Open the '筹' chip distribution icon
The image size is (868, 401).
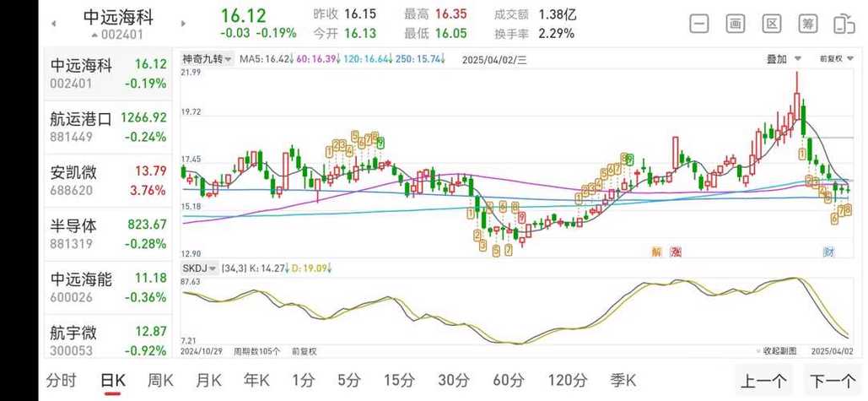(x=807, y=24)
